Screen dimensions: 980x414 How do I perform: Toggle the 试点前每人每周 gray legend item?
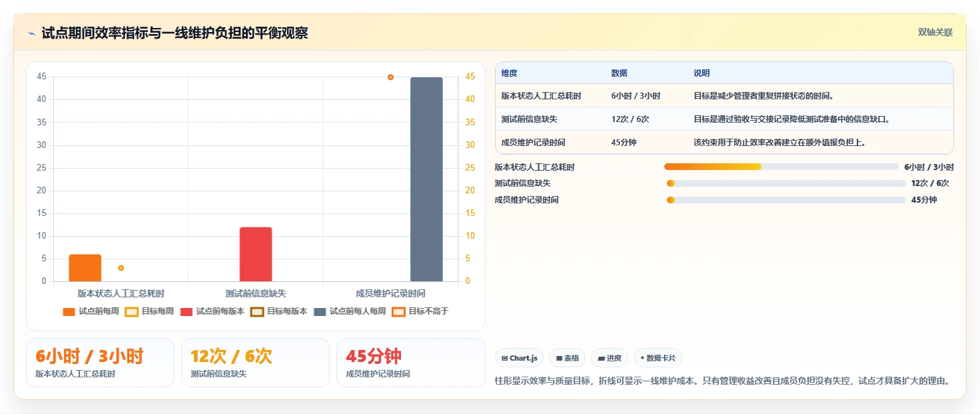(x=350, y=311)
